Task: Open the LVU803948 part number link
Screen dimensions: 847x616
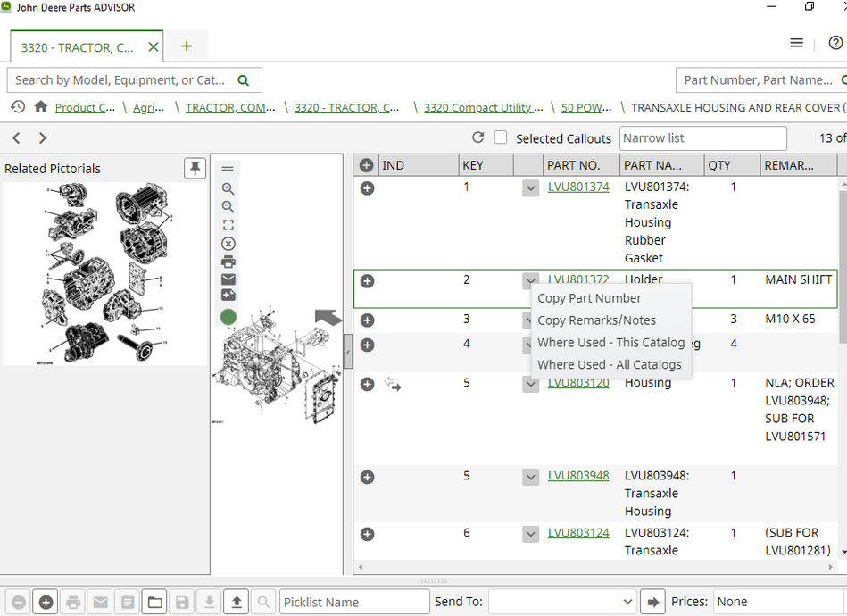Action: point(578,476)
